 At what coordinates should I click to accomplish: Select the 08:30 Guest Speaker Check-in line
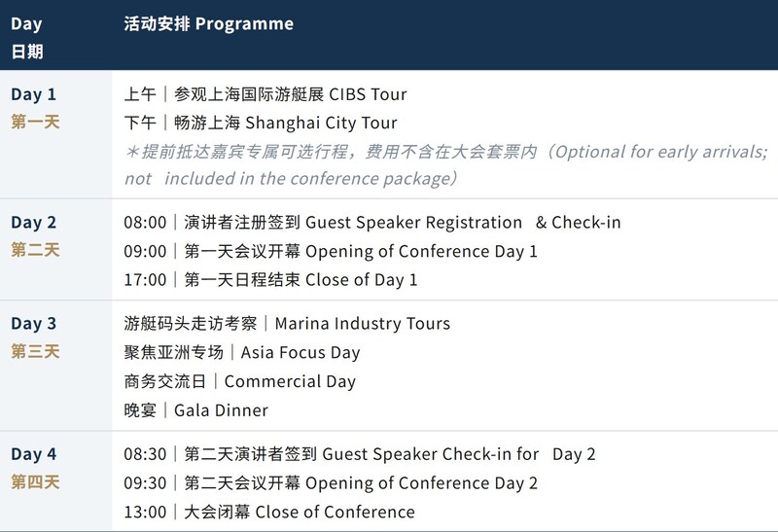(x=359, y=454)
